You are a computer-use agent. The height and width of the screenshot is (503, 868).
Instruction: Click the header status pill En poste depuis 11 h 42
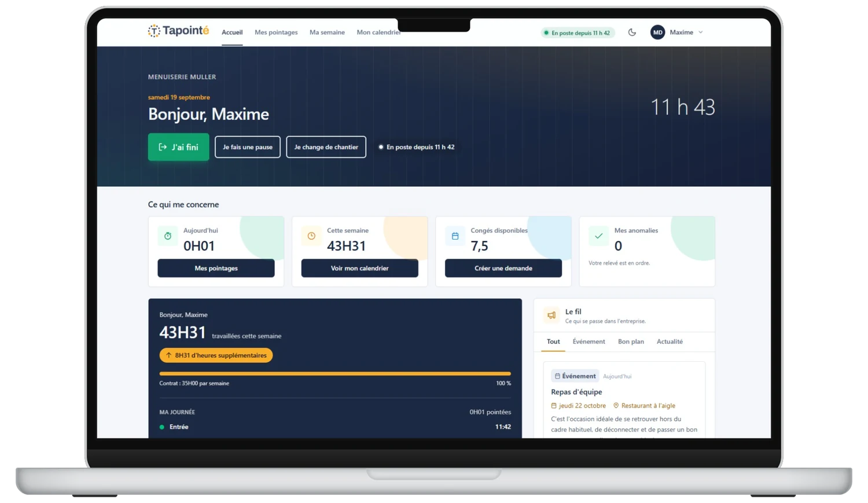click(x=578, y=33)
